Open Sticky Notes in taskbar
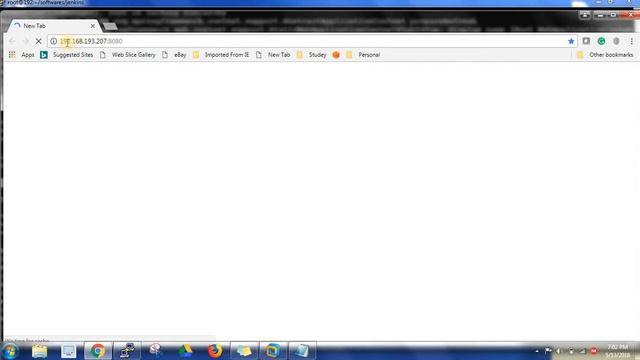 [x=244, y=351]
